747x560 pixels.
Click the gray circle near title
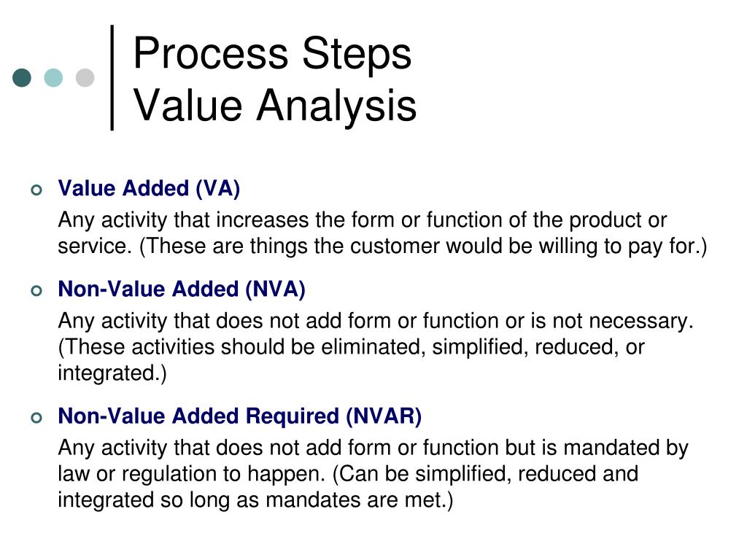[x=85, y=77]
